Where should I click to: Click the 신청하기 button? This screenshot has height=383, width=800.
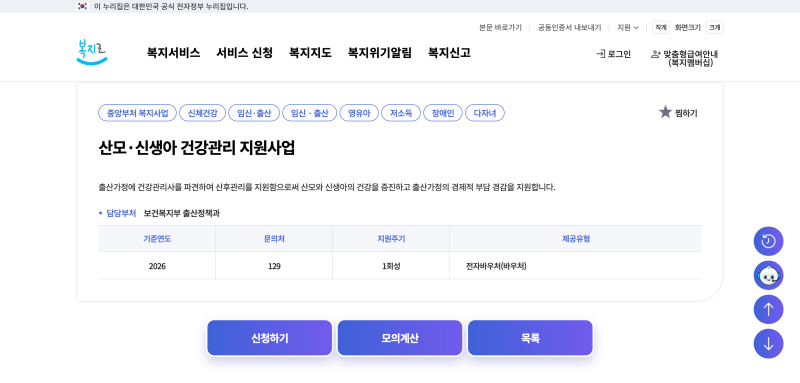point(269,338)
